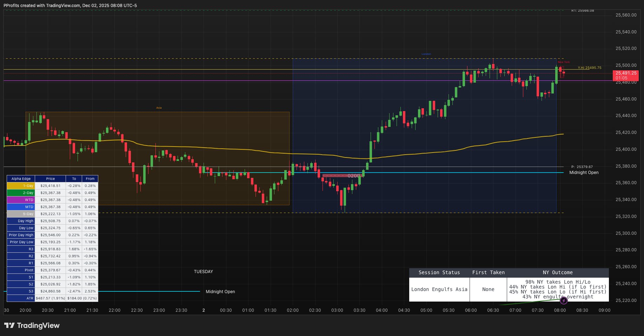The image size is (644, 336).
Task: Click the Midnight Open cyan line label
Action: (x=584, y=173)
